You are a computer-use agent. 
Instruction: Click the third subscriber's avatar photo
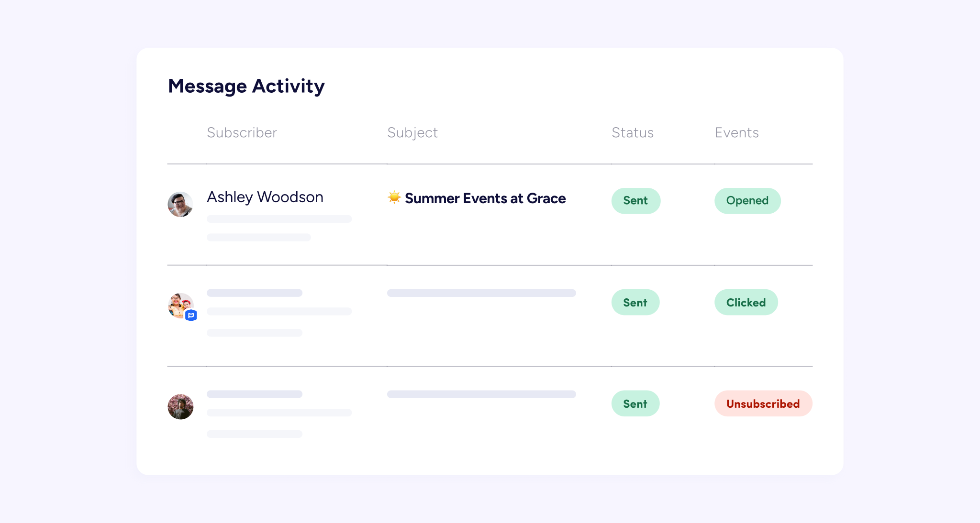click(180, 407)
